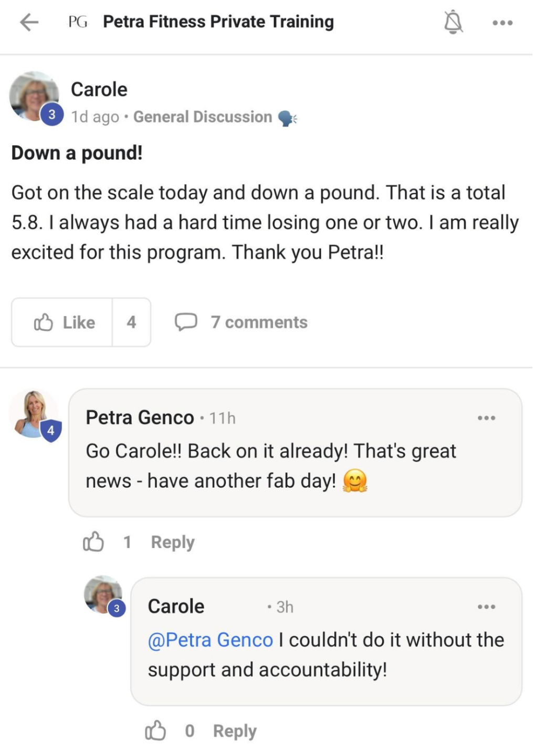The height and width of the screenshot is (756, 537).
Task: Like Carole's reply with thumbs-up icon
Action: (155, 731)
